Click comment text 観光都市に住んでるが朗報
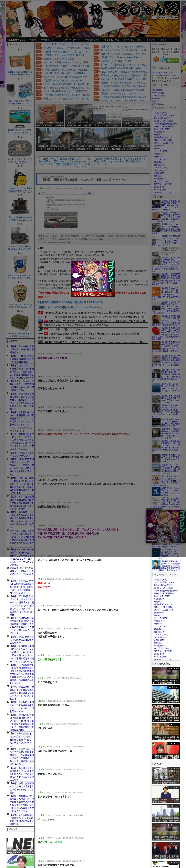Image resolution: width=186 pixels, height=868 pixels. (52, 358)
